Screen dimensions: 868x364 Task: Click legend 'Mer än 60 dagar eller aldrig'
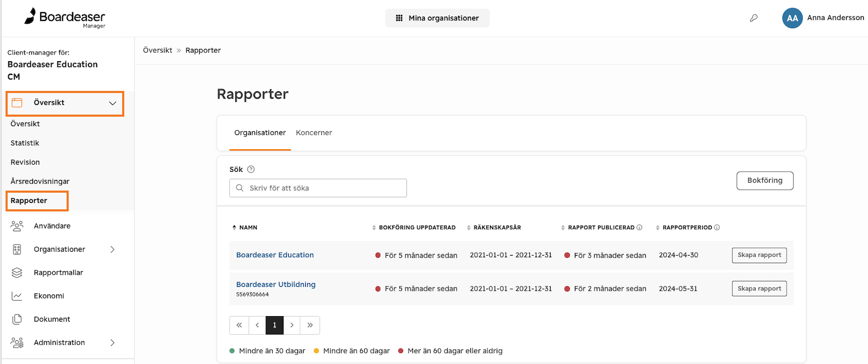[450, 351]
